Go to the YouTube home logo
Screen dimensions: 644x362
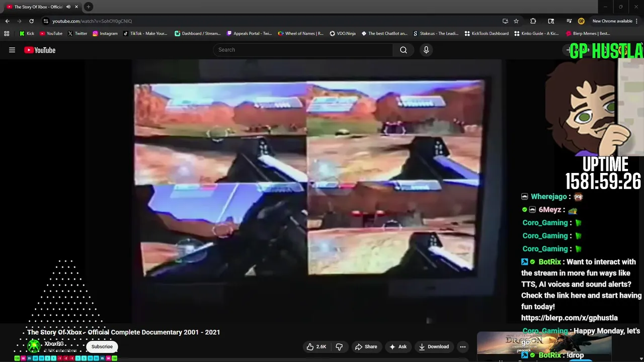[x=40, y=50]
